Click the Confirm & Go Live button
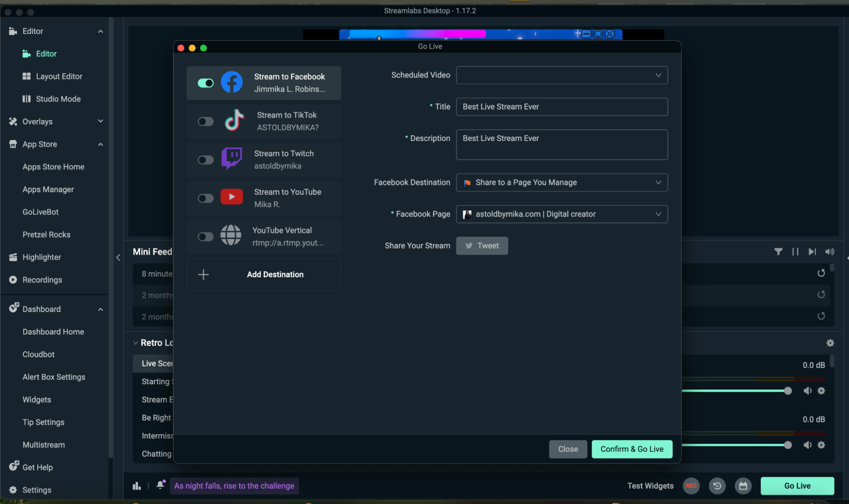This screenshot has width=849, height=504. (x=632, y=449)
